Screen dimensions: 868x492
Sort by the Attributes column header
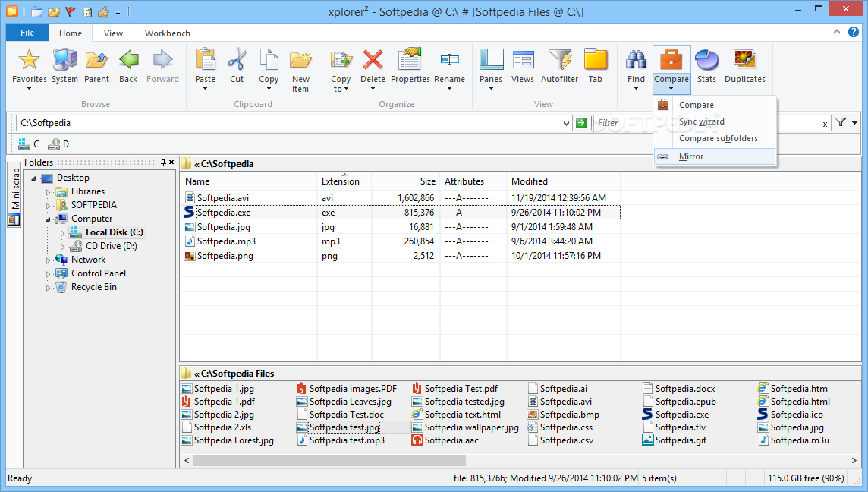[473, 181]
